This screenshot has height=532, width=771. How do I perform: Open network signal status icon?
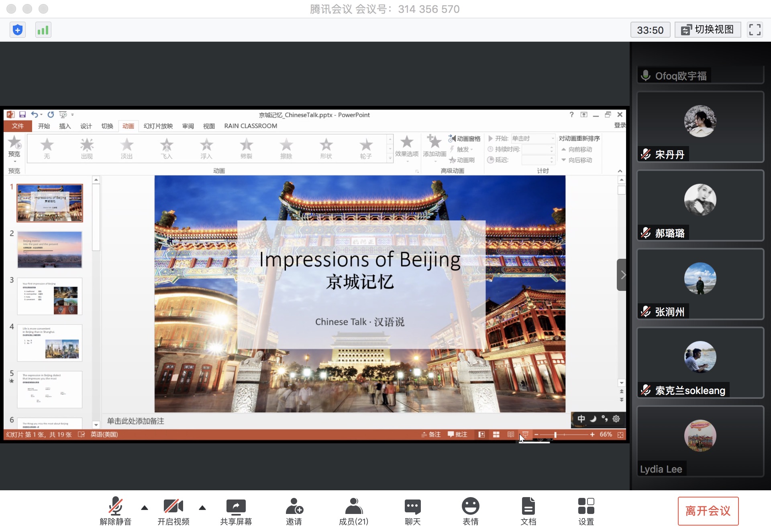coord(43,30)
